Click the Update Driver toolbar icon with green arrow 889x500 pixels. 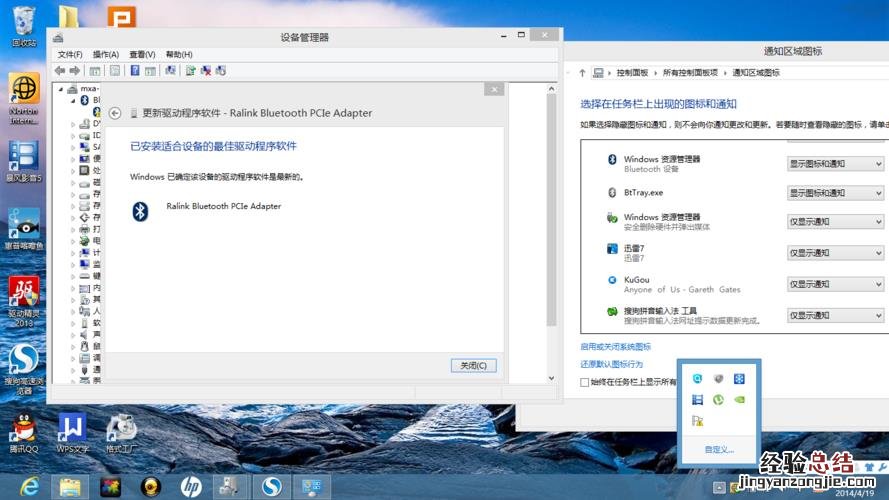[190, 70]
